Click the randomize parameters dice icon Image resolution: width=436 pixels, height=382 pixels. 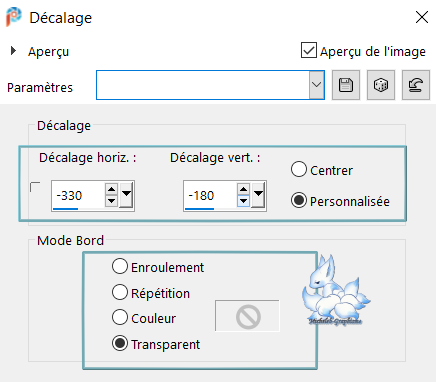pyautogui.click(x=381, y=85)
